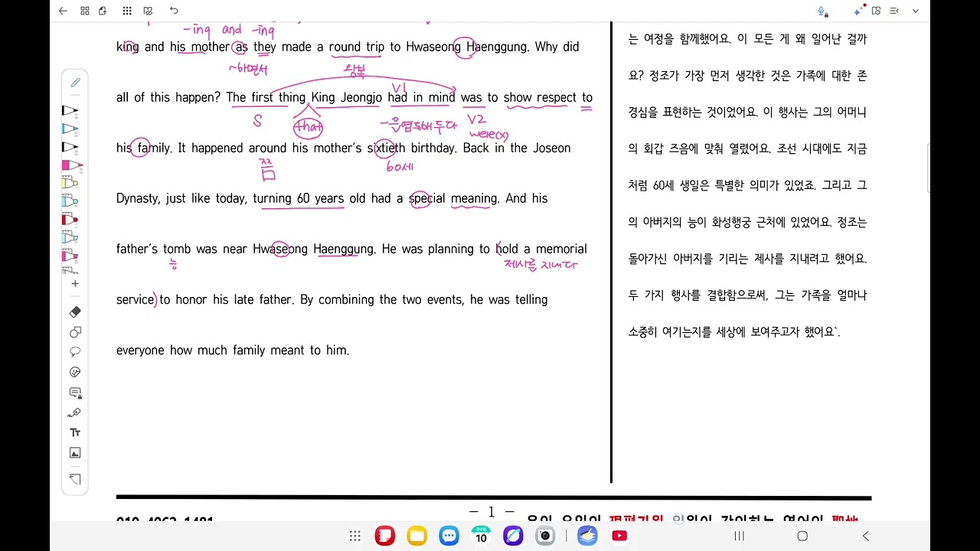Choose the yellow highlighter preset
Screen dimensions: 980x551
(70, 183)
